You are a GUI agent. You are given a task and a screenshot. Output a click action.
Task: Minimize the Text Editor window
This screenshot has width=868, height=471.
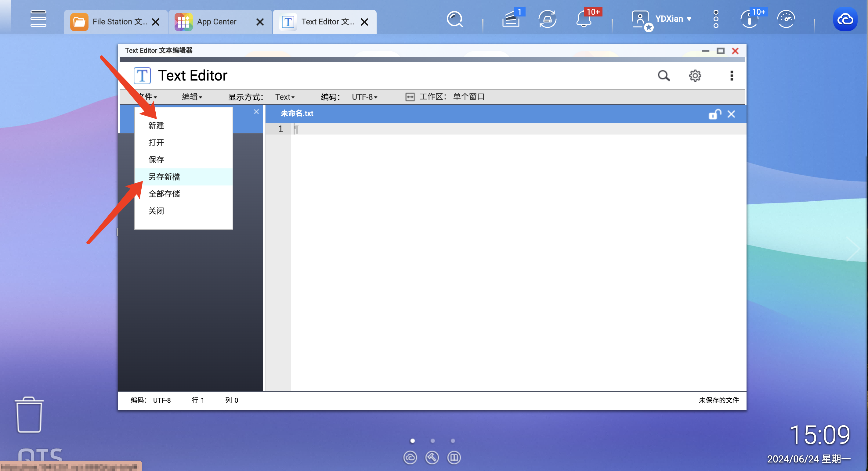coord(705,51)
